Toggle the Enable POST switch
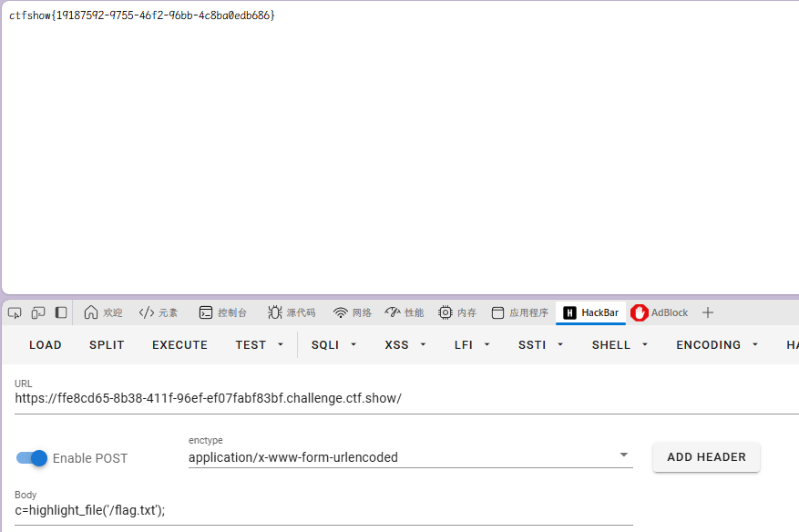799x532 pixels. pyautogui.click(x=32, y=458)
